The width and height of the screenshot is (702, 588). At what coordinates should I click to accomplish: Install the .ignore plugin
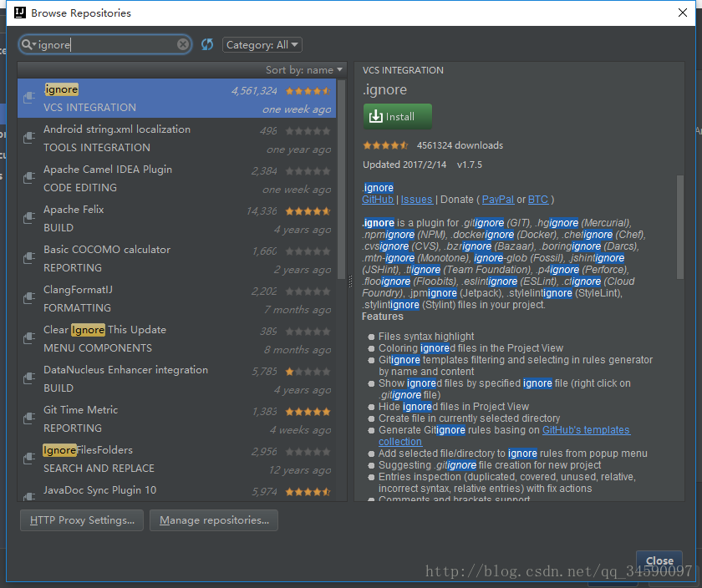point(398,117)
